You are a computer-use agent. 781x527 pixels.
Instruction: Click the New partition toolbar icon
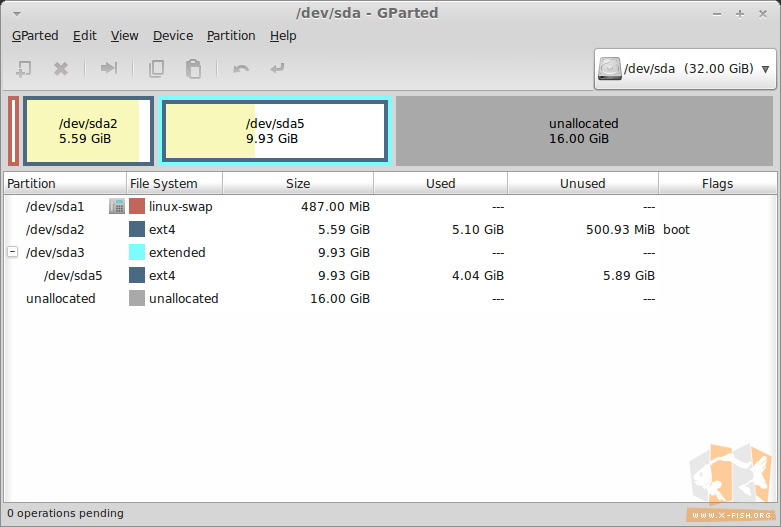[x=23, y=68]
